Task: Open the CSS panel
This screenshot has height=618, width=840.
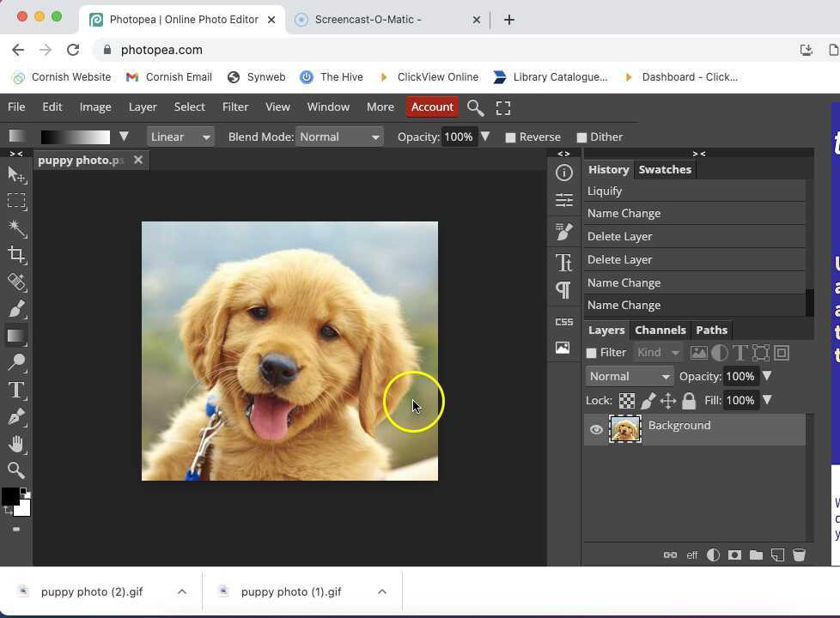Action: [x=563, y=321]
